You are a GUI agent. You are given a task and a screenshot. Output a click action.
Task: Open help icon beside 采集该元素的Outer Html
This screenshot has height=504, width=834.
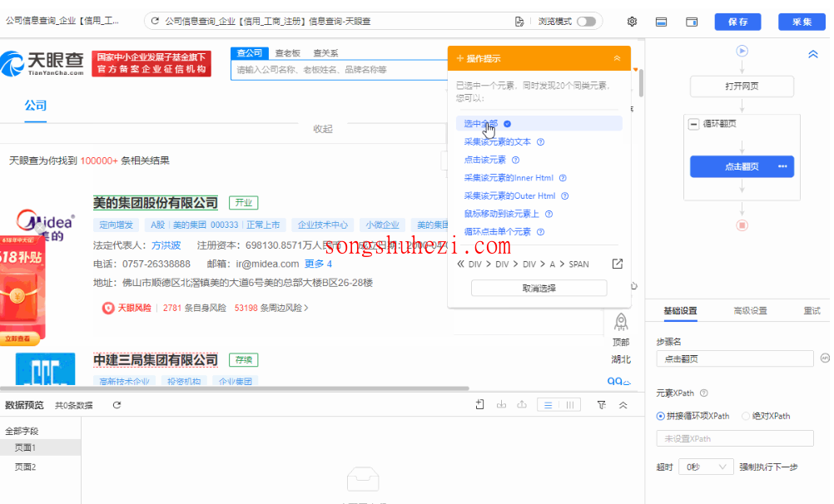pyautogui.click(x=565, y=196)
